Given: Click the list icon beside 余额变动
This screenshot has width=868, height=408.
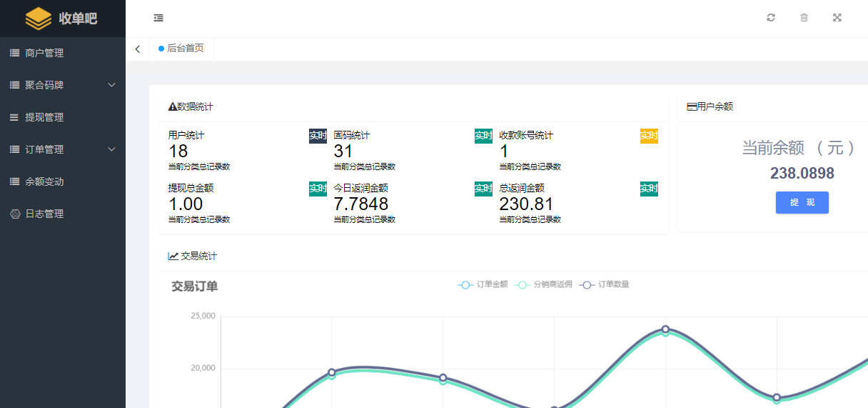Looking at the screenshot, I should (14, 181).
